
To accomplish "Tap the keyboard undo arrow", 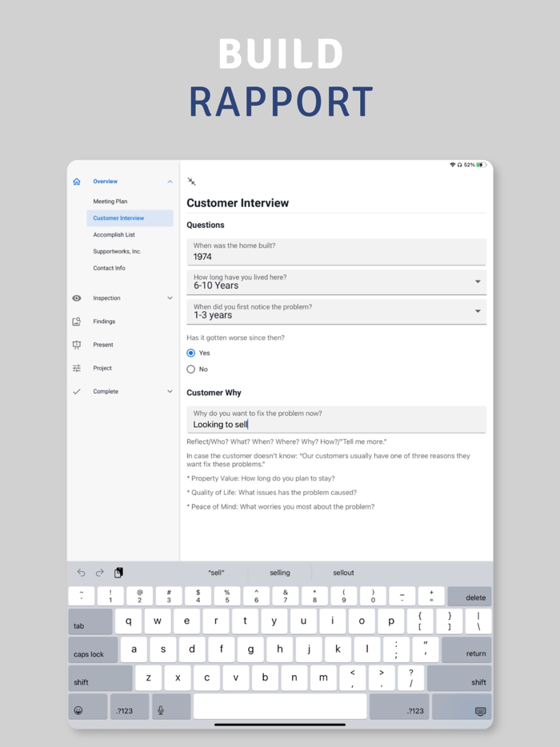I will [81, 573].
